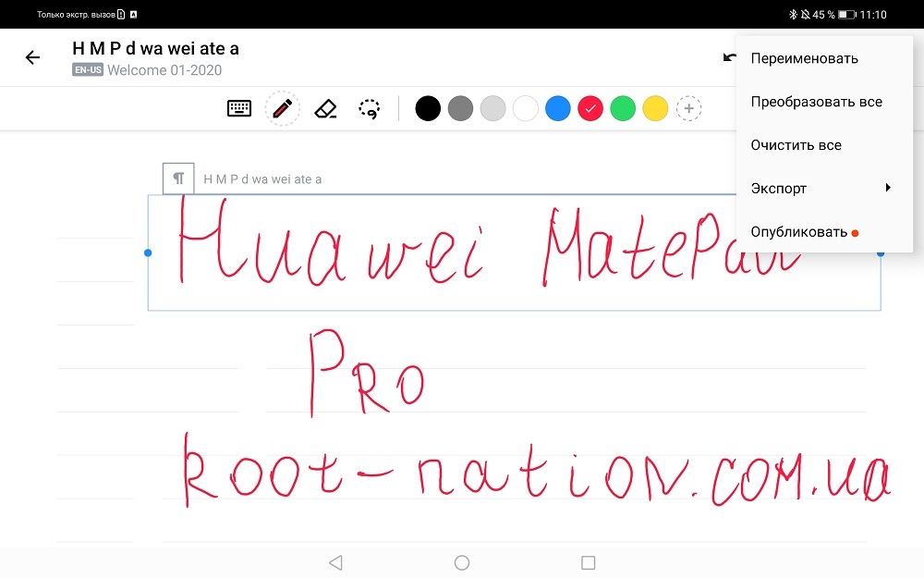924x578 pixels.
Task: Tap the handwritten root-nation.com.ua text
Action: [536, 470]
